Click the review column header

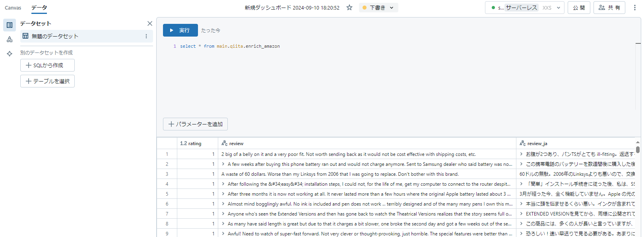(x=367, y=144)
